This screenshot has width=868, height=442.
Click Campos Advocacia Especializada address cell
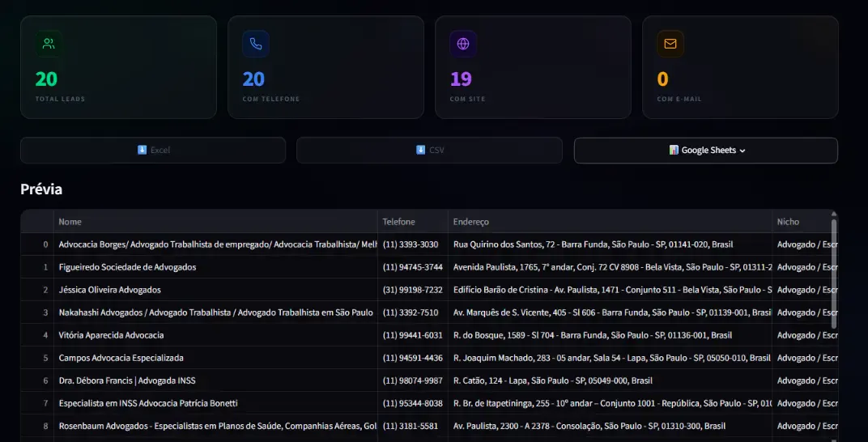tap(610, 358)
